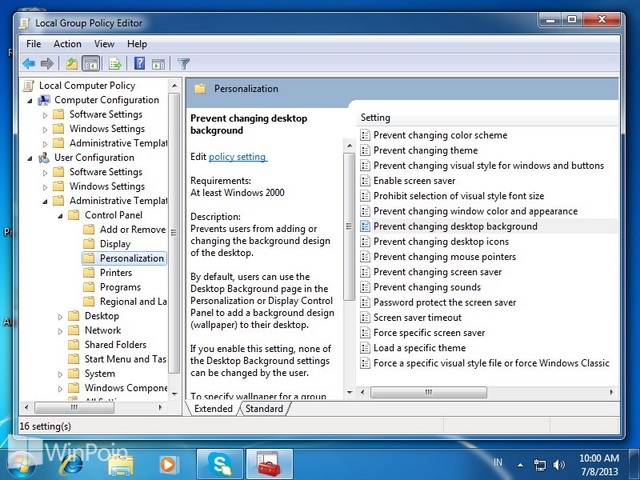640x480 pixels.
Task: Click the policy icon beside Prevent changing desktop background
Action: point(365,227)
